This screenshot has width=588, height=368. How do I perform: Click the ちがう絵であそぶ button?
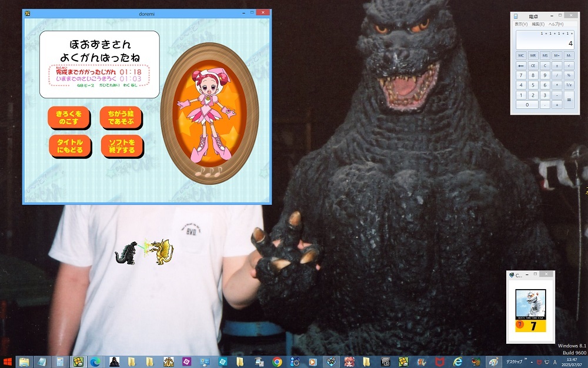click(121, 118)
